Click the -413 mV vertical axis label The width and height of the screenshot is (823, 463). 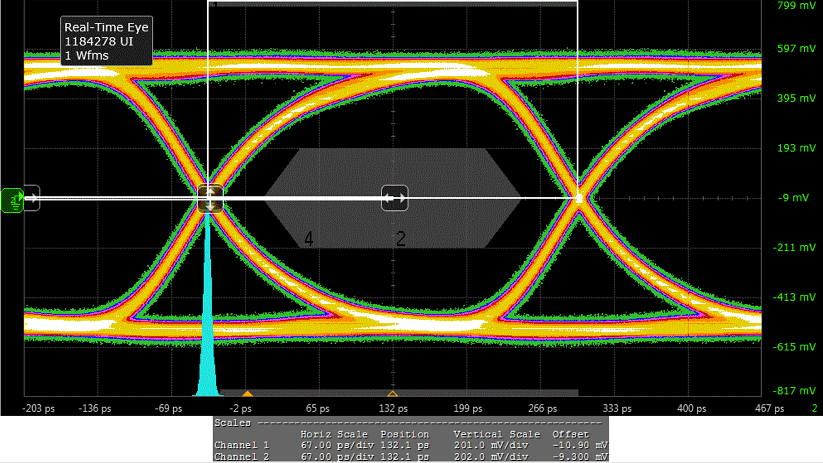(796, 297)
